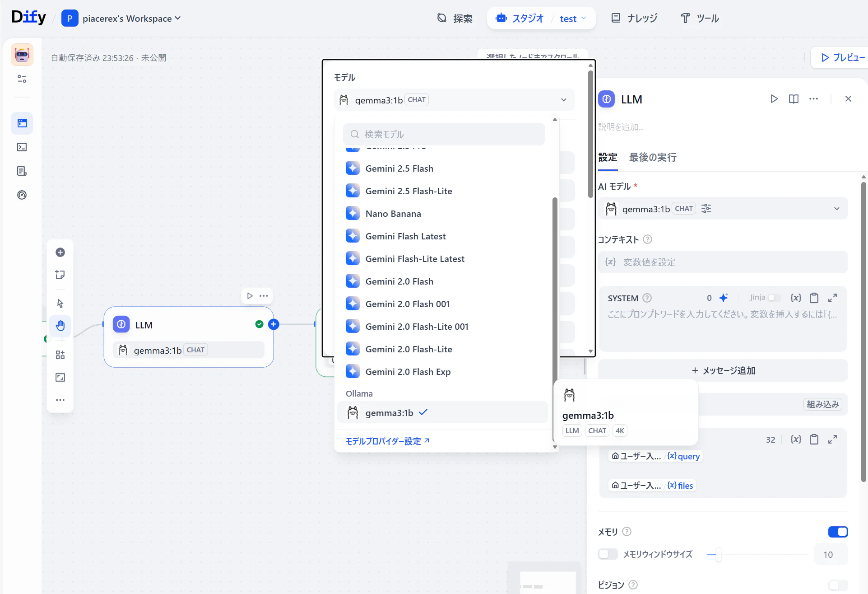The height and width of the screenshot is (594, 868).
Task: Click the add note icon on canvas toolbar
Action: (60, 275)
